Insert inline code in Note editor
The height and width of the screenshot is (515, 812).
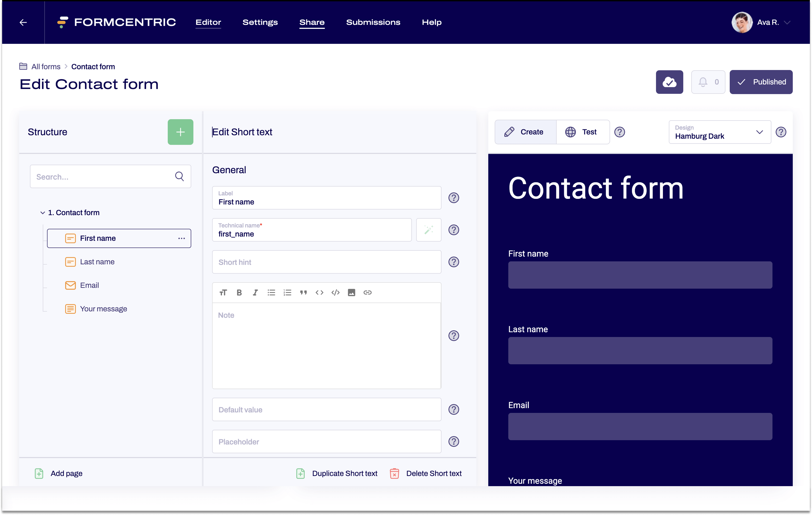pos(319,292)
